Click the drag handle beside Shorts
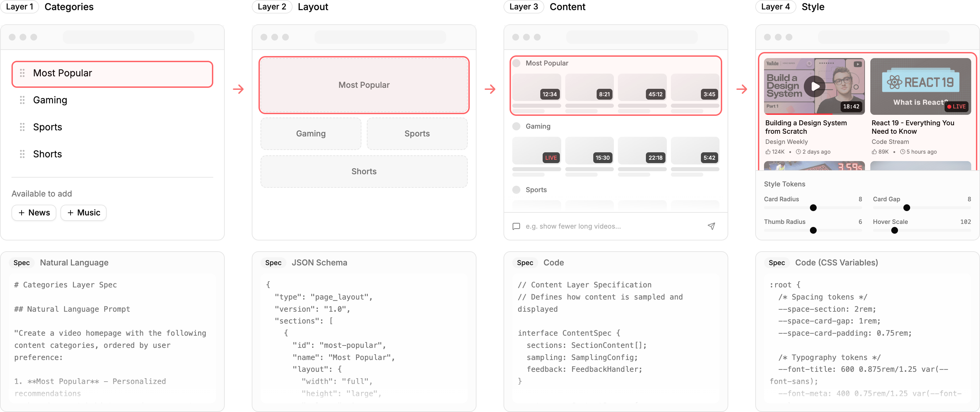Image resolution: width=980 pixels, height=412 pixels. (x=22, y=154)
